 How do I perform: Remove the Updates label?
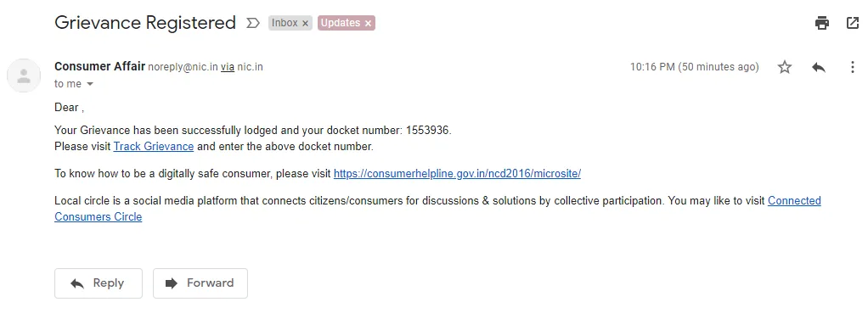click(x=368, y=23)
